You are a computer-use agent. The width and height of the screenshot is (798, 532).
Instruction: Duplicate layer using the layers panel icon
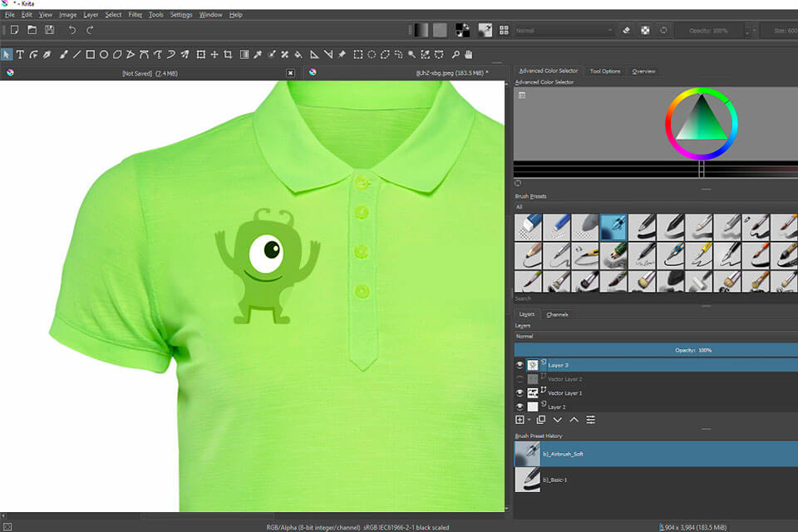(x=540, y=420)
